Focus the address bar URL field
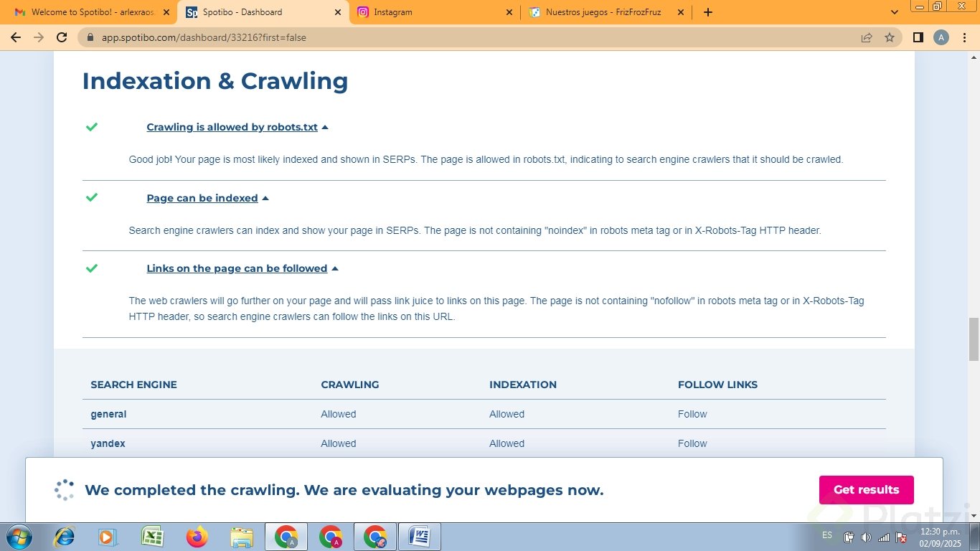 tap(473, 37)
